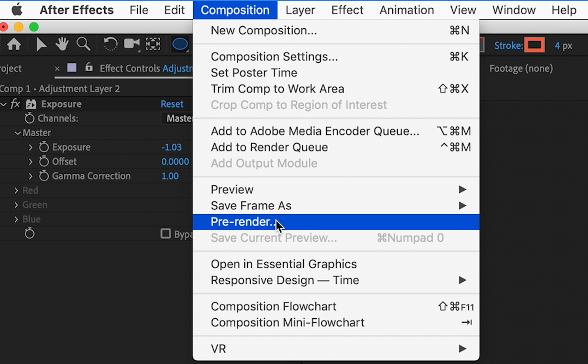Click Reset on the Exposure effect
This screenshot has height=364, width=588.
coord(172,104)
